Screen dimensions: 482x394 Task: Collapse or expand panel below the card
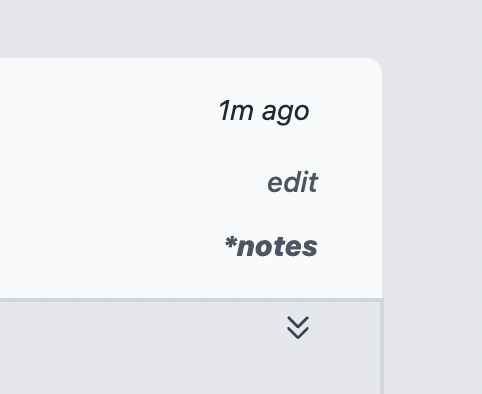(298, 327)
